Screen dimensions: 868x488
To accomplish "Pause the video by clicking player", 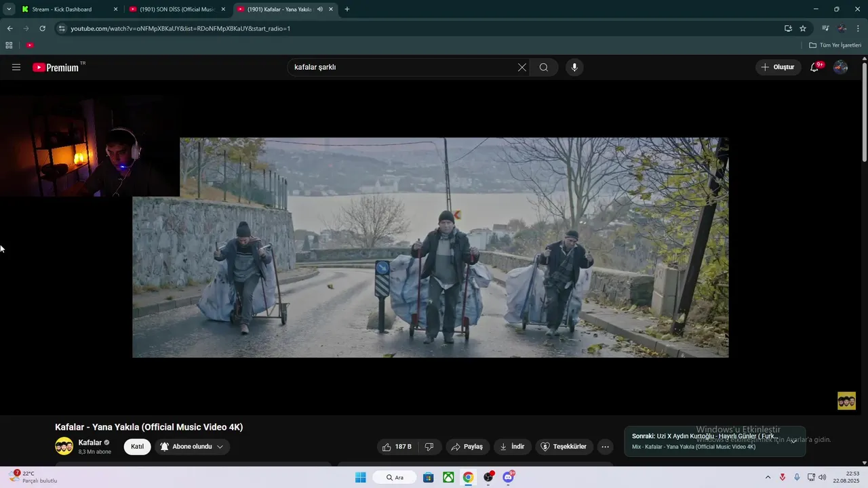I will click(x=430, y=247).
